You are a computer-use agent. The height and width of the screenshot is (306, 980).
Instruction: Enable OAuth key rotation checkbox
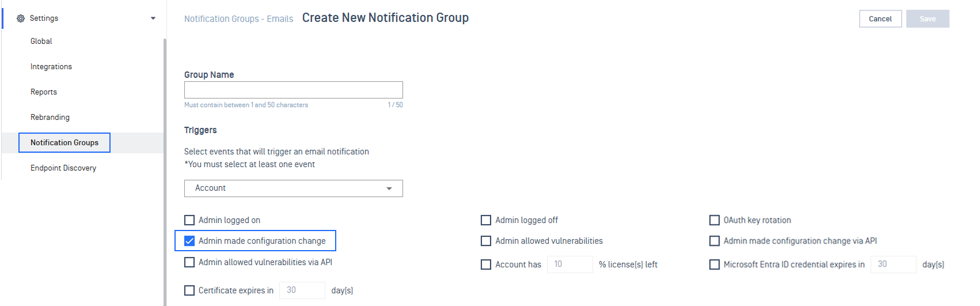click(x=715, y=220)
